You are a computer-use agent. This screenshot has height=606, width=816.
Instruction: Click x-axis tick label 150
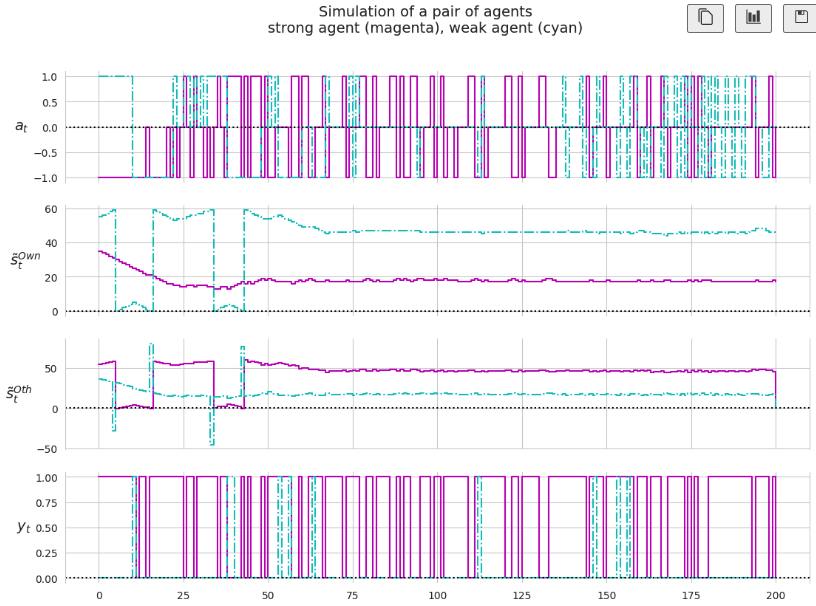point(606,596)
